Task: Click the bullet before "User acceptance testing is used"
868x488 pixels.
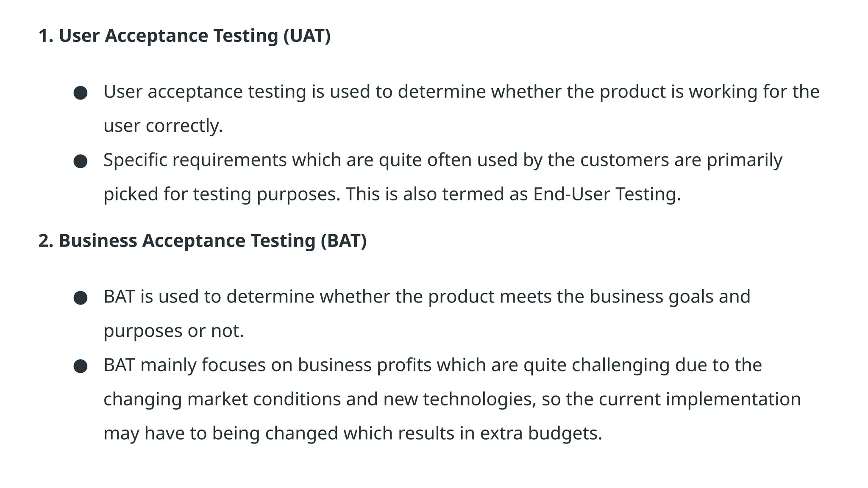Action: (x=81, y=93)
